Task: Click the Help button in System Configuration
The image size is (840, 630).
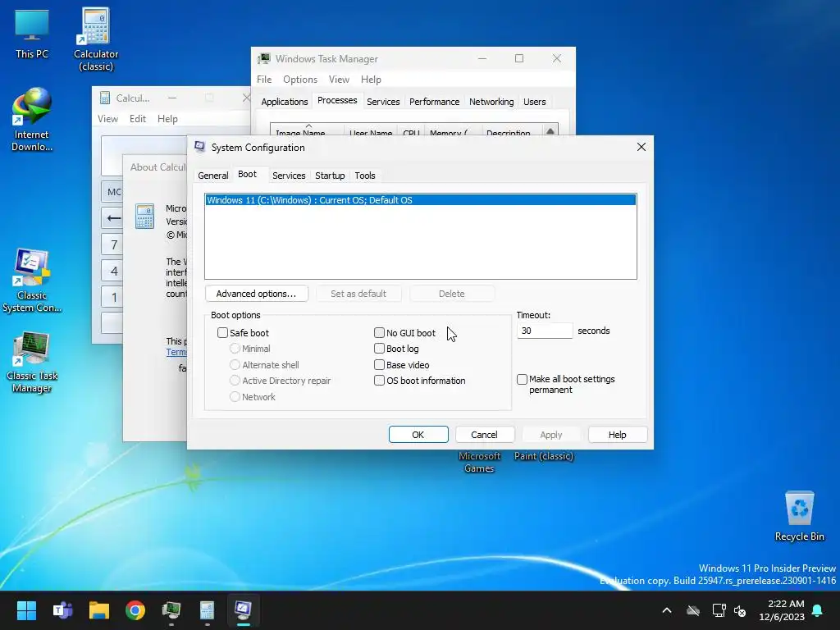Action: pos(617,435)
